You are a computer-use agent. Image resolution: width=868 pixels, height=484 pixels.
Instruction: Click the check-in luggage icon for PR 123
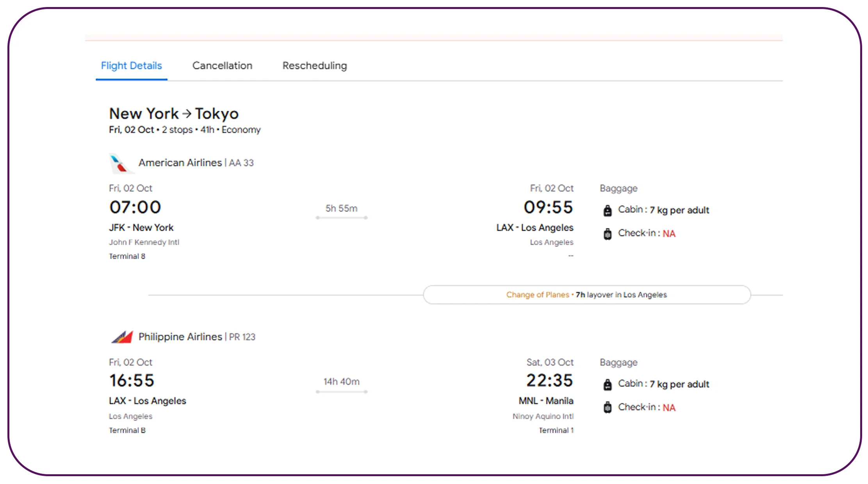pos(608,407)
